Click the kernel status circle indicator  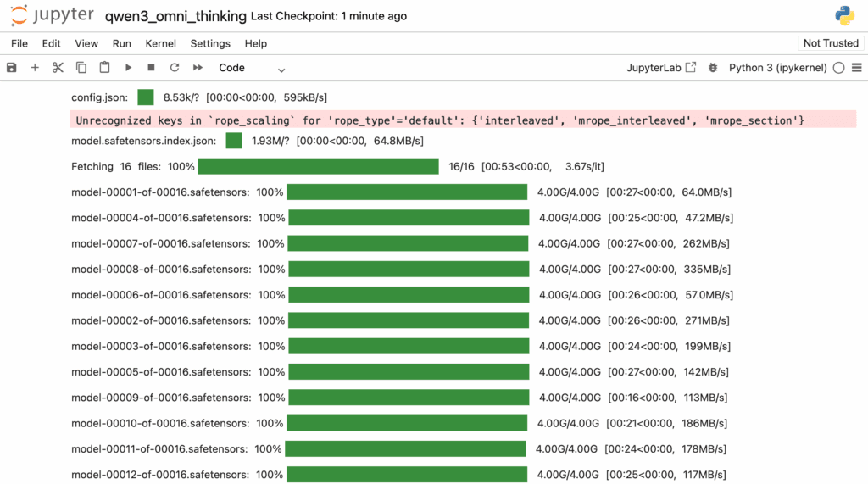838,68
